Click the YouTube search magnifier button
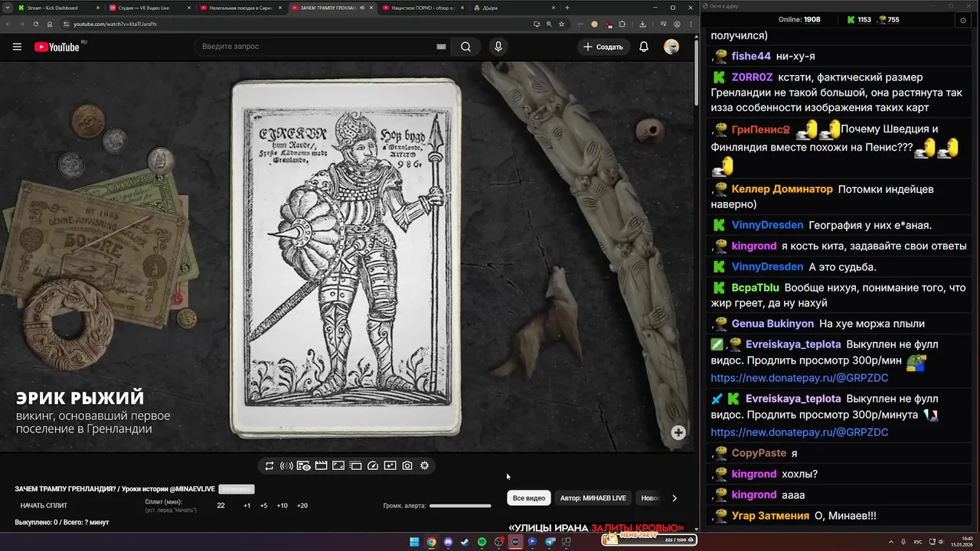The image size is (980, 551). (x=465, y=47)
